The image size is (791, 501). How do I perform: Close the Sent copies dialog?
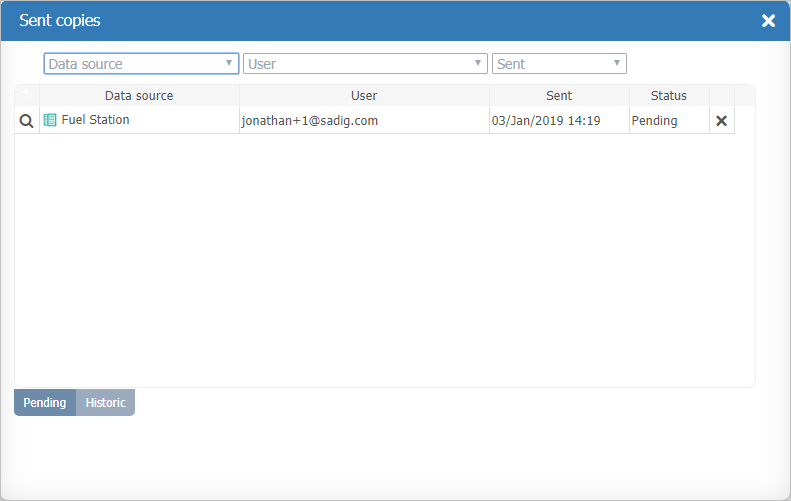coord(768,21)
